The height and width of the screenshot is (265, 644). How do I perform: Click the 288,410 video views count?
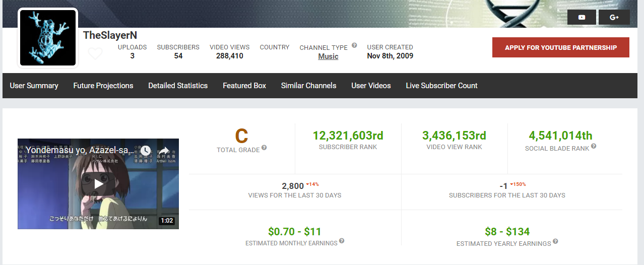pyautogui.click(x=230, y=56)
